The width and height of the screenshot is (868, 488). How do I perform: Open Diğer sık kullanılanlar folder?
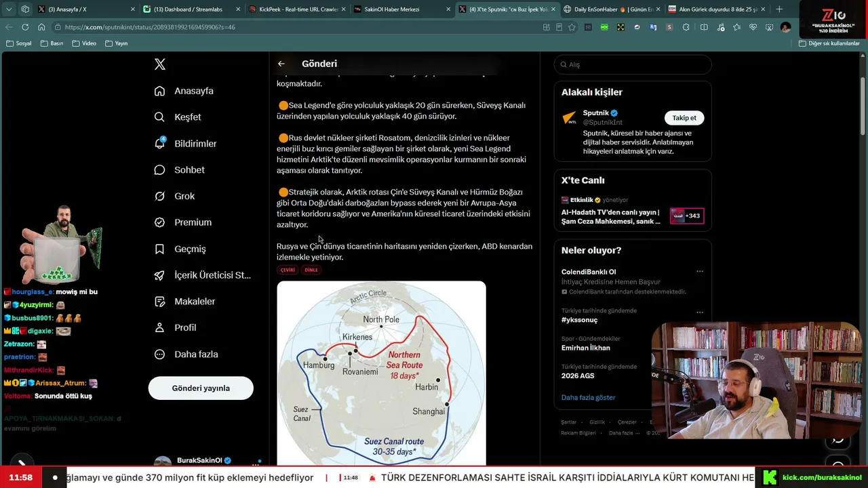(x=829, y=43)
